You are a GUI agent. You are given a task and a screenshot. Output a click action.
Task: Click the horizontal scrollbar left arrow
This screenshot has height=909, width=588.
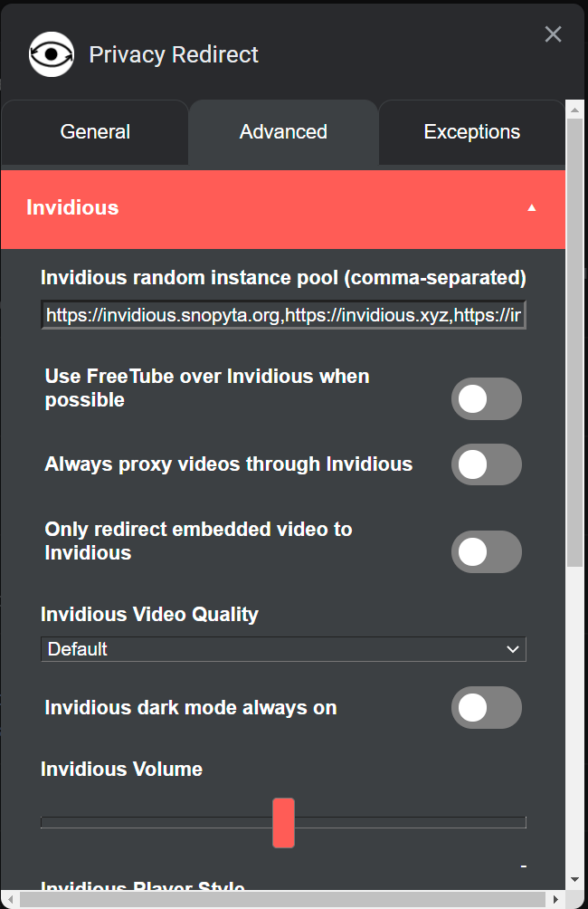(x=10, y=899)
